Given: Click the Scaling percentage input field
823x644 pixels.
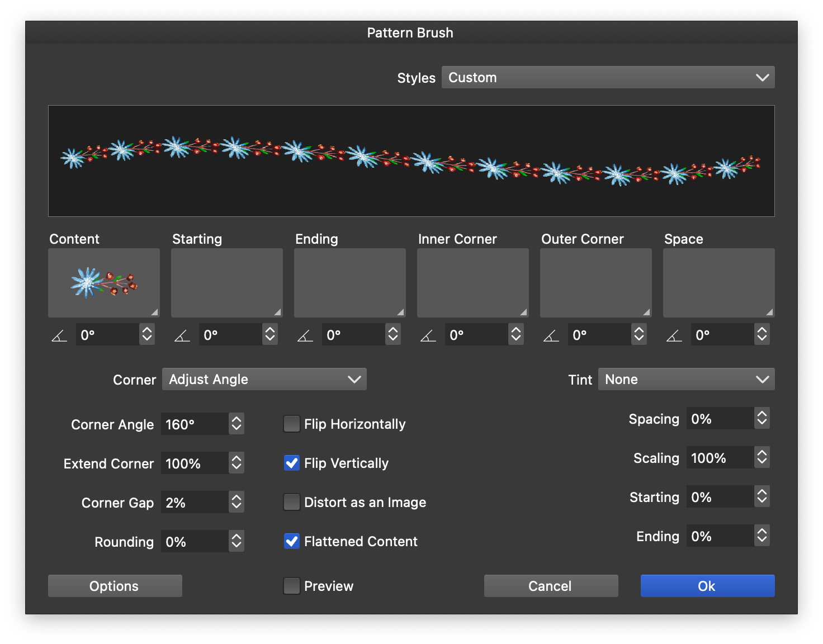Looking at the screenshot, I should pos(720,458).
